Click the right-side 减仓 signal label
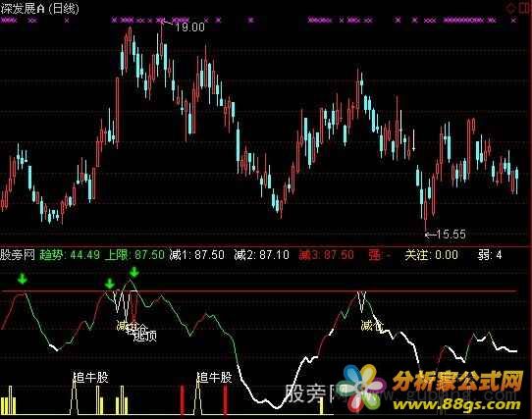532x419 pixels. (372, 326)
